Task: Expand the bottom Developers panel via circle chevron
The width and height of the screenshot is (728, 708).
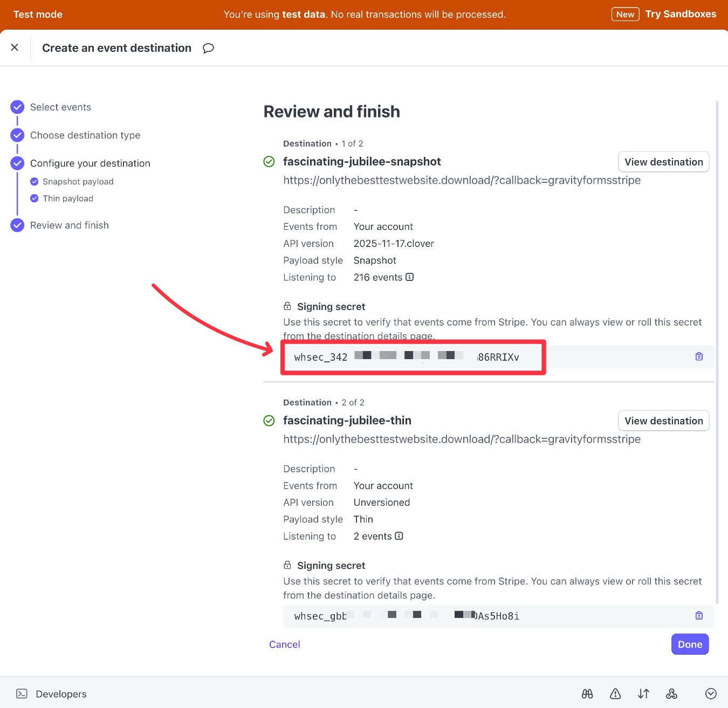Action: (x=711, y=694)
